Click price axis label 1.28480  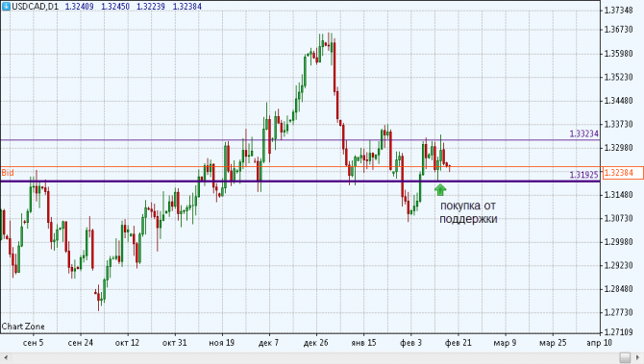coord(619,289)
